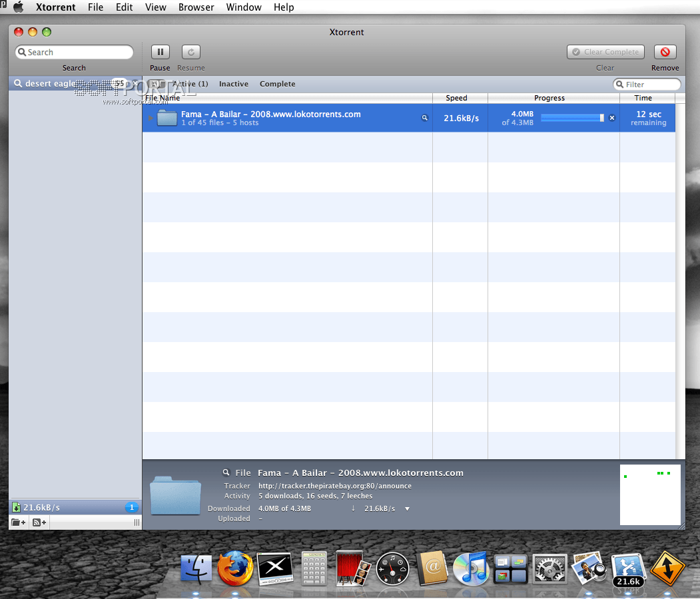Click the Clear Complete button

pyautogui.click(x=606, y=52)
